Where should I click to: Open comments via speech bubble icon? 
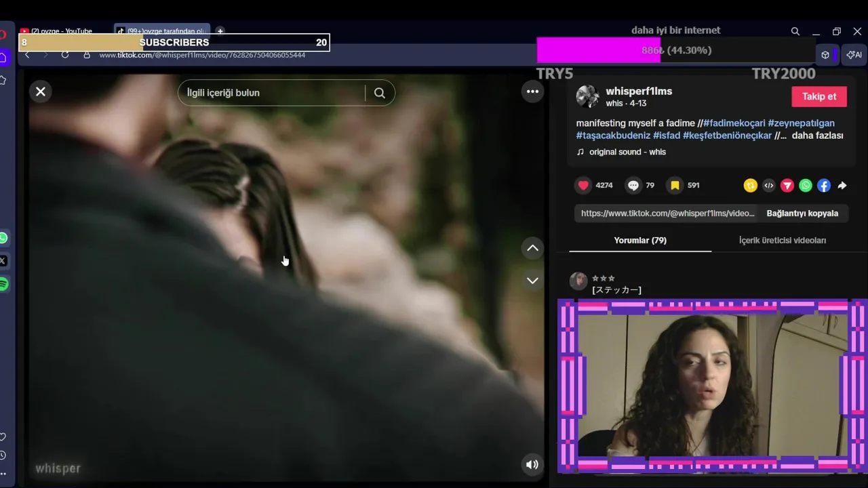point(633,185)
